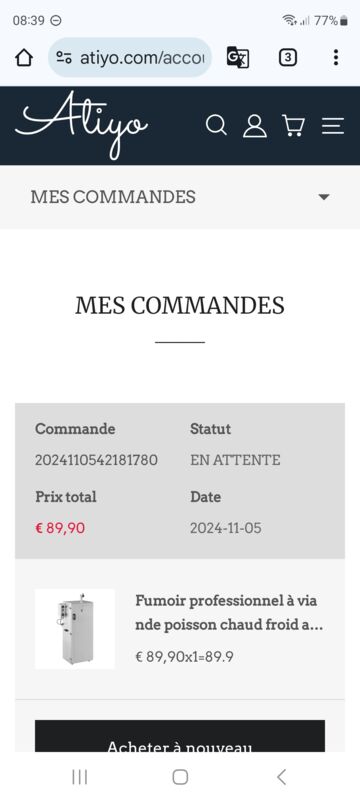Screen dimensions: 360x800
Task: Open the Android recent apps button
Action: point(80,777)
